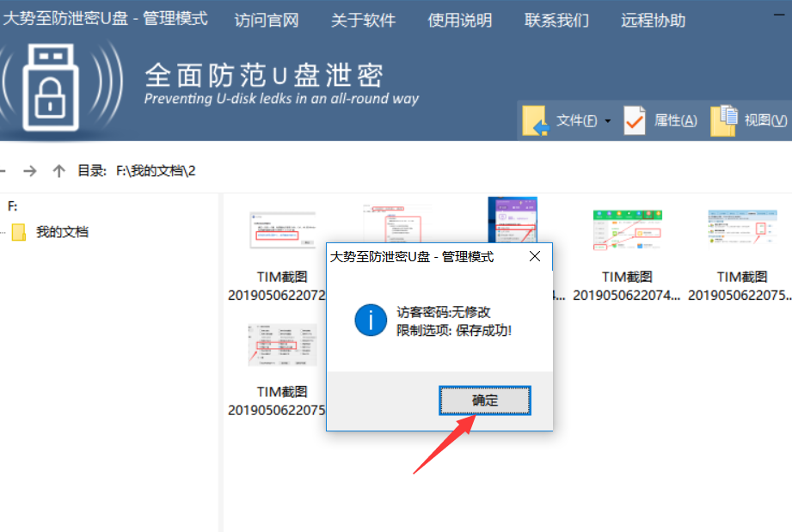Close the 大势至防泄密U盘 dialog with X

coord(535,256)
